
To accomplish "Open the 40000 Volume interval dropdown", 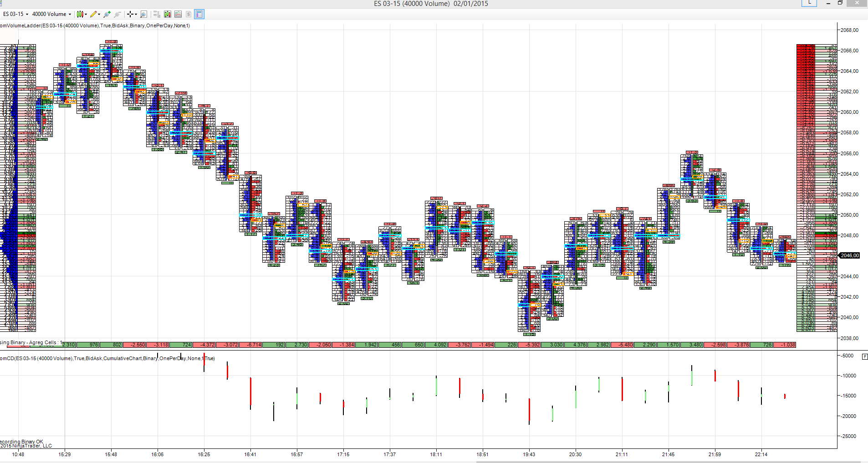I will (51, 14).
